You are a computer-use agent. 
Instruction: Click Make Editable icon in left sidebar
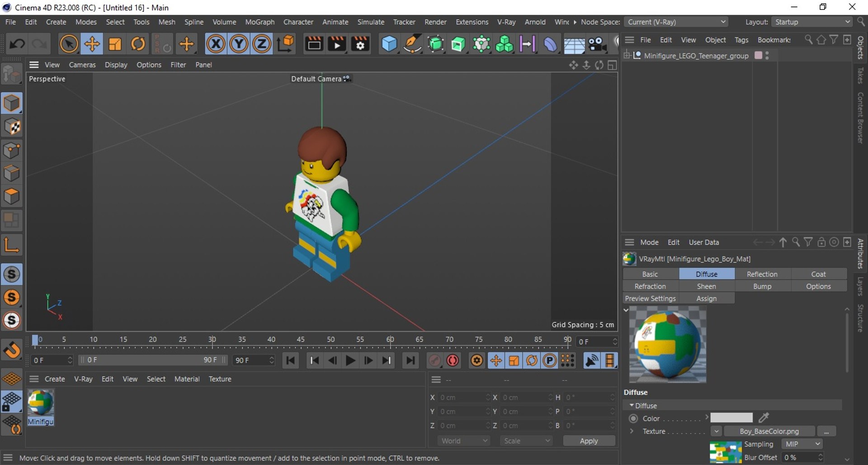click(12, 75)
